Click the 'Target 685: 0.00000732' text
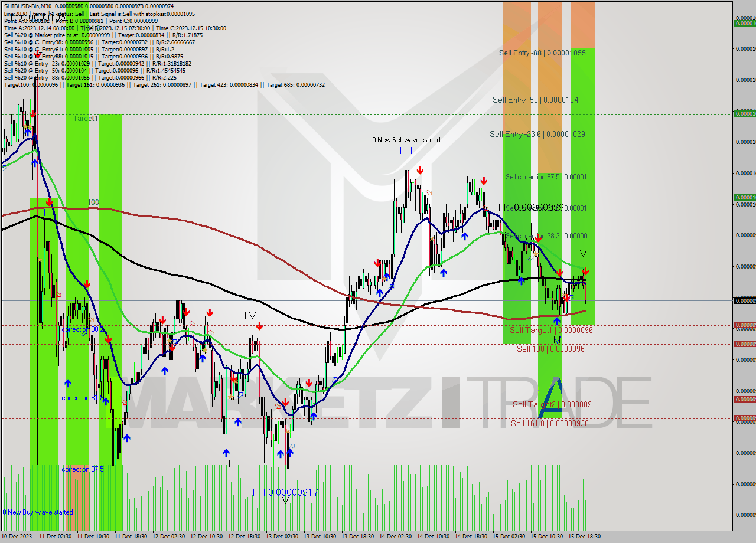Screen dimensions: 756x543 (x=295, y=84)
